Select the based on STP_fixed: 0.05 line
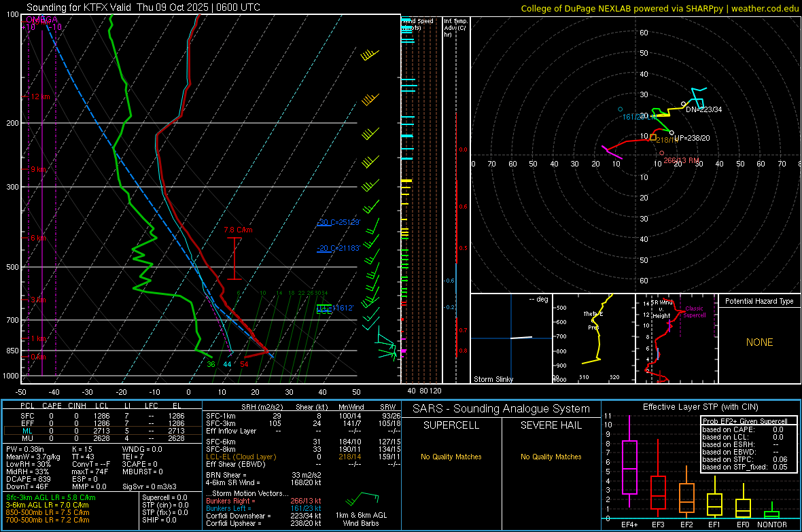802x532 pixels. click(x=745, y=467)
